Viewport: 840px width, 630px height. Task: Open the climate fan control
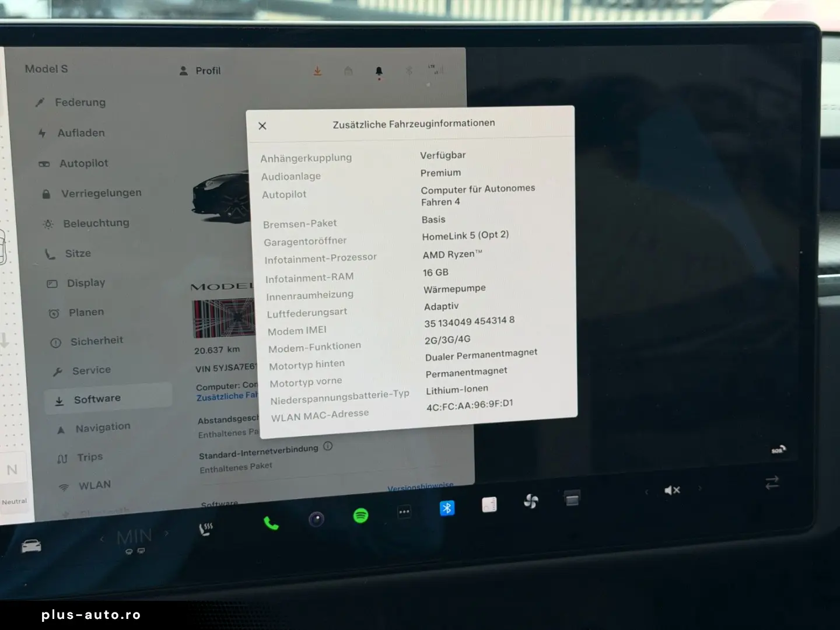(531, 501)
